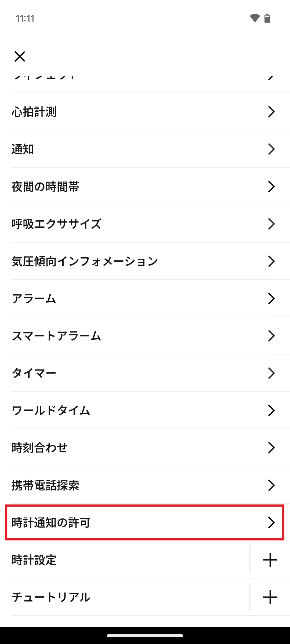Open 心拍計測 chevron arrow
Image resolution: width=290 pixels, height=644 pixels.
(x=271, y=112)
